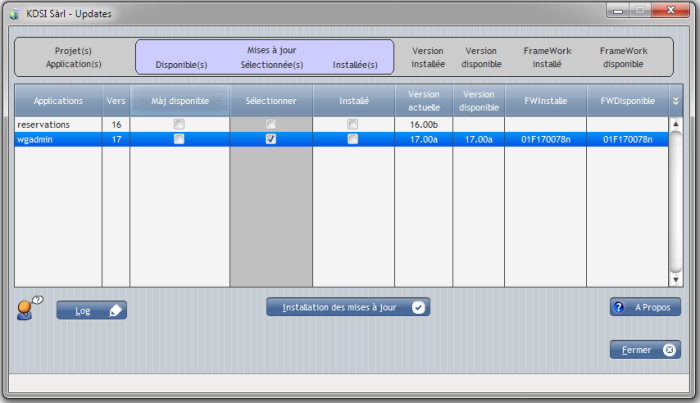Click the eraser icon on Log button
The height and width of the screenshot is (403, 700).
click(115, 311)
